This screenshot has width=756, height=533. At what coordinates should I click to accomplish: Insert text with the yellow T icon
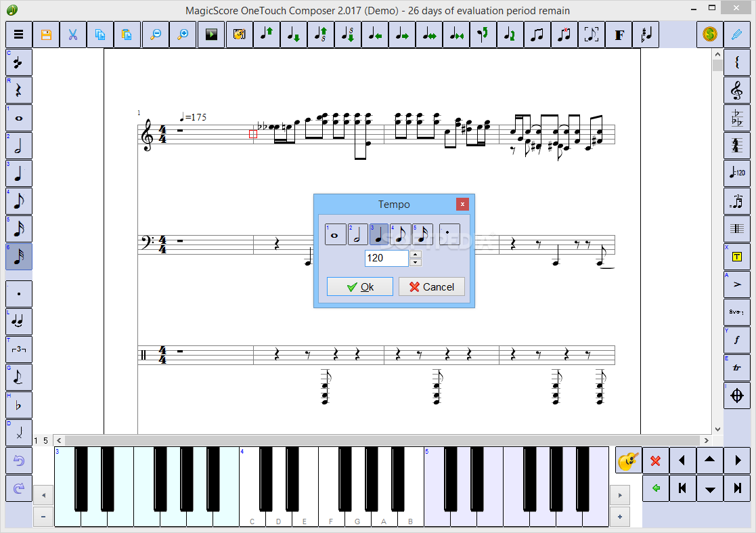pyautogui.click(x=737, y=257)
